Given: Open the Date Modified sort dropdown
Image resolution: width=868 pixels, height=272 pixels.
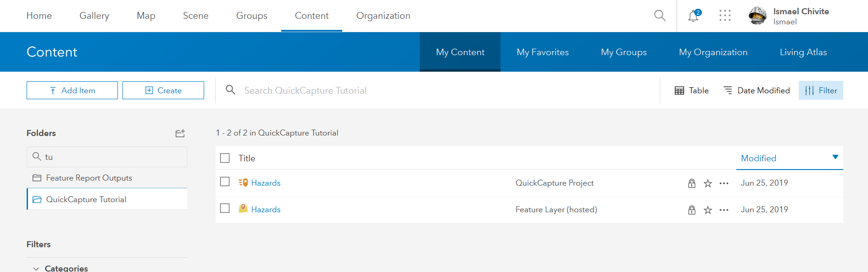Looking at the screenshot, I should point(757,91).
